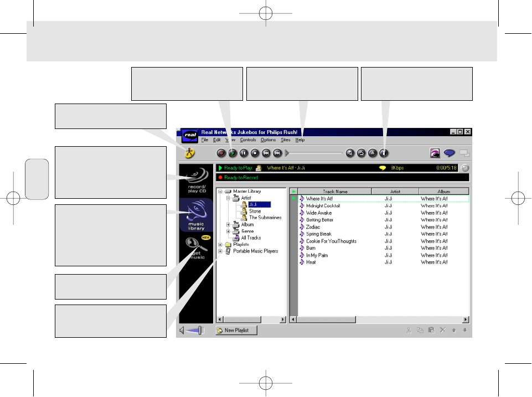Select Portable Music Players in the tree
The width and height of the screenshot is (532, 397).
click(x=256, y=251)
